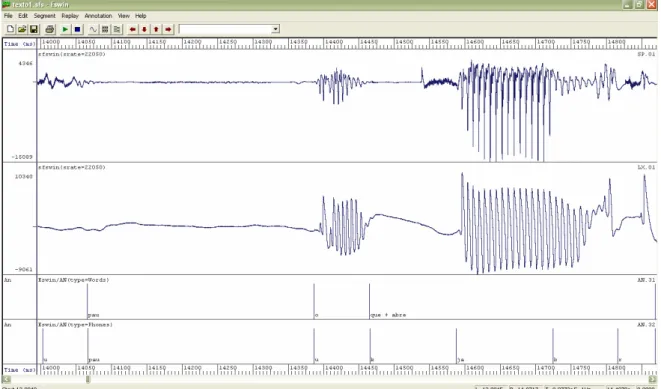Image resolution: width=661 pixels, height=389 pixels.
Task: Open the Annotation menu
Action: (98, 16)
